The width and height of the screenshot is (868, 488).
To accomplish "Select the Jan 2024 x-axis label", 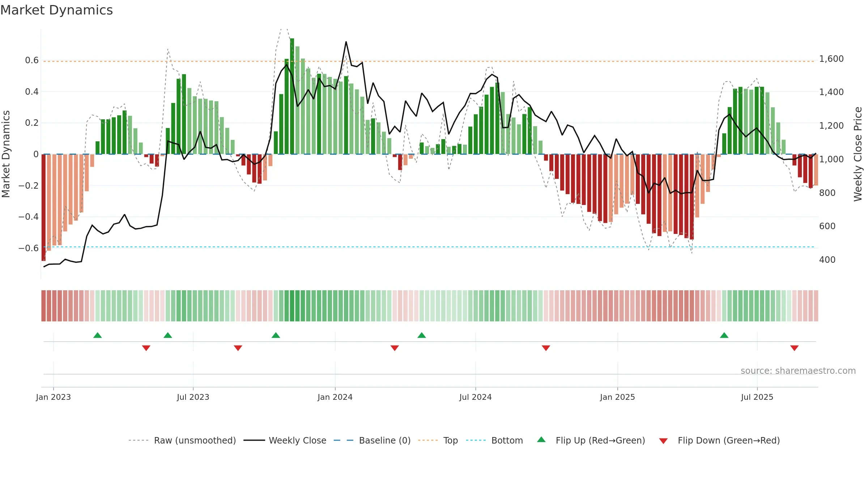I will point(335,397).
